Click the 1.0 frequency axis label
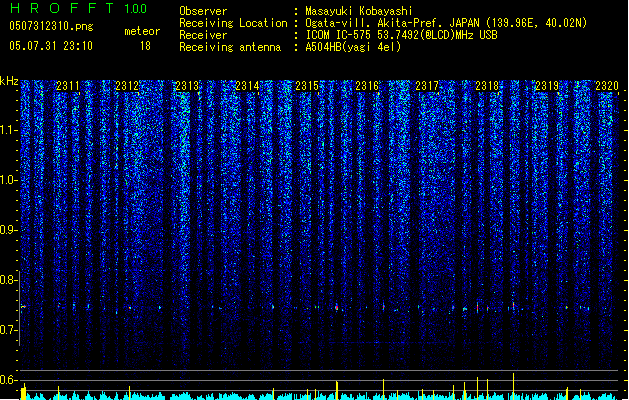The image size is (629, 400). 8,180
